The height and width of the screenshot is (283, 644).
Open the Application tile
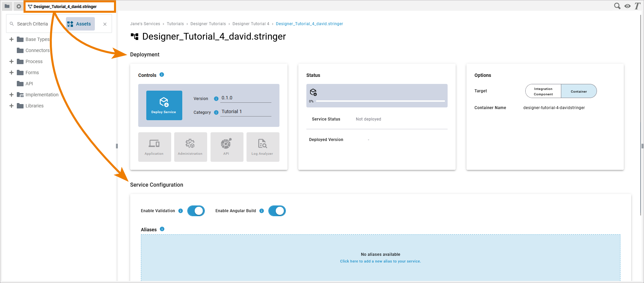[154, 147]
